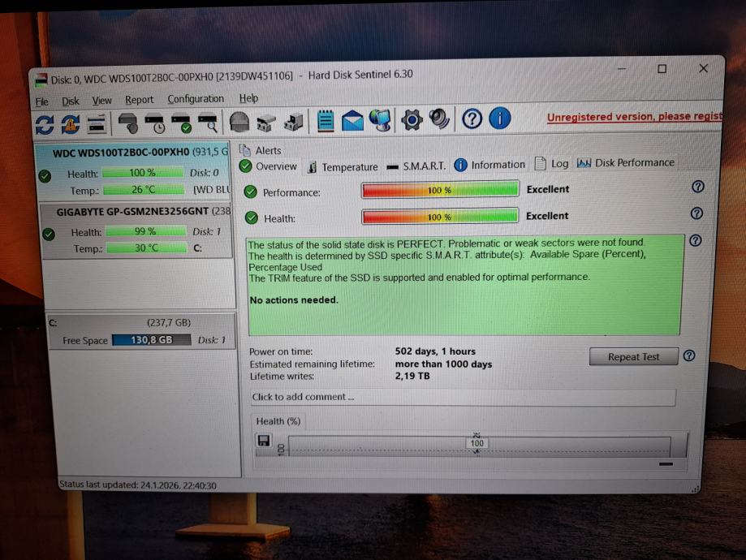Click the globe with monitor icon
This screenshot has height=560, width=746.
[380, 120]
